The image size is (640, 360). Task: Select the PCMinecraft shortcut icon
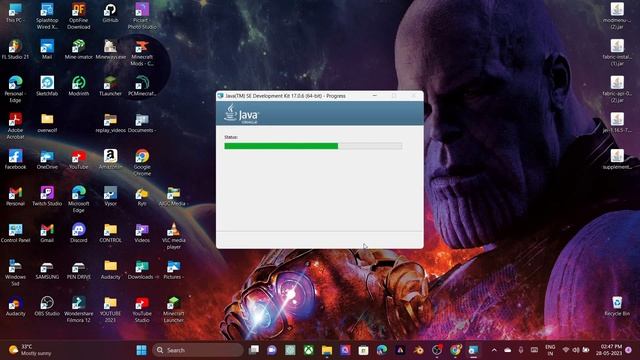coord(142,86)
